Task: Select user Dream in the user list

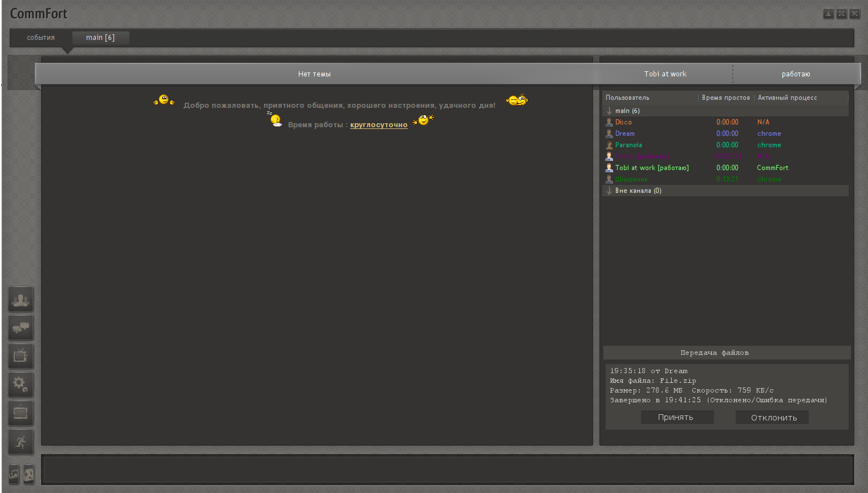Action: pos(624,134)
